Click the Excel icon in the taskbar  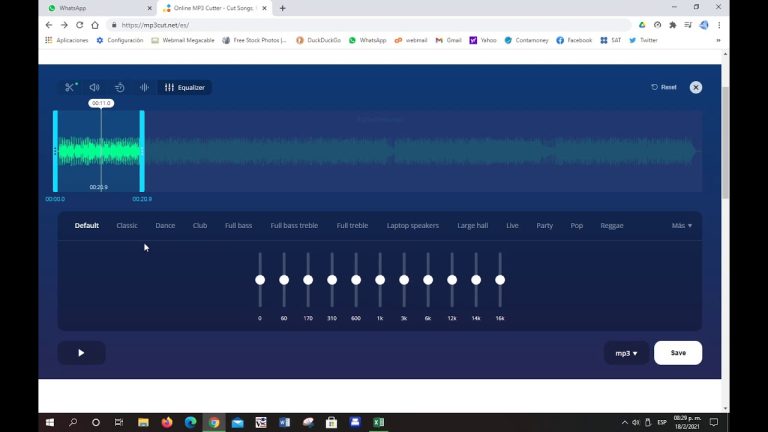tap(379, 422)
